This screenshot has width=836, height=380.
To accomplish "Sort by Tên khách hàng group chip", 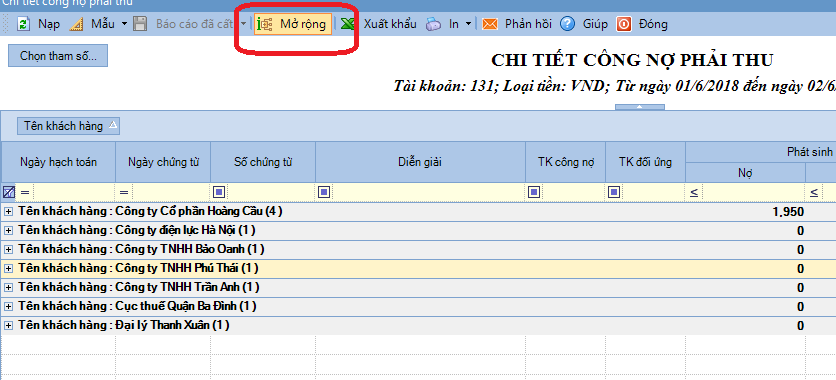I will pyautogui.click(x=68, y=126).
